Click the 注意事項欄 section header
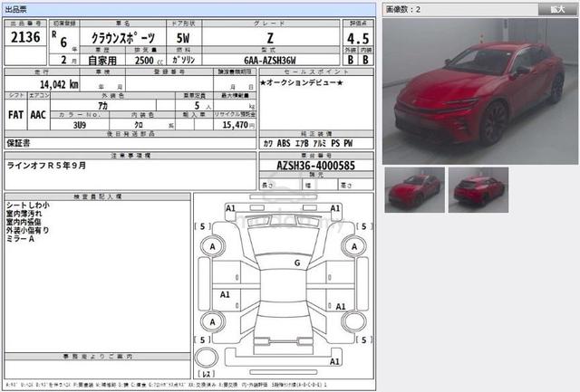This screenshot has height=392, width=580. pyautogui.click(x=130, y=156)
